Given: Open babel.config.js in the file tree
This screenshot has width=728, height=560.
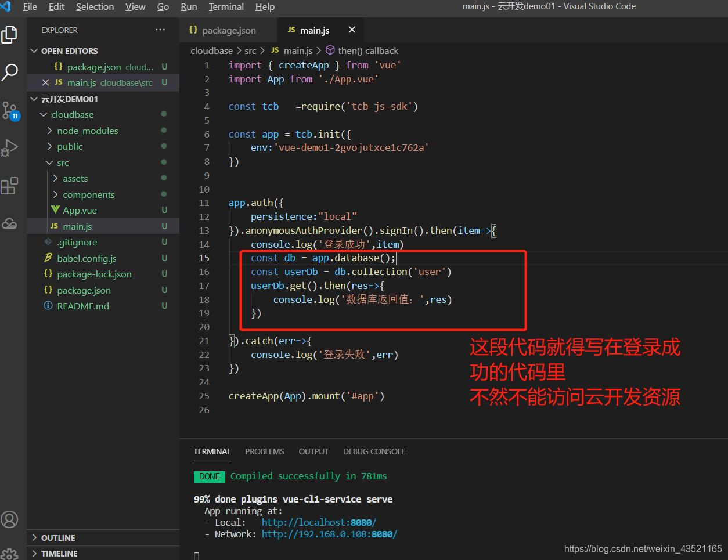Looking at the screenshot, I should point(103,258).
